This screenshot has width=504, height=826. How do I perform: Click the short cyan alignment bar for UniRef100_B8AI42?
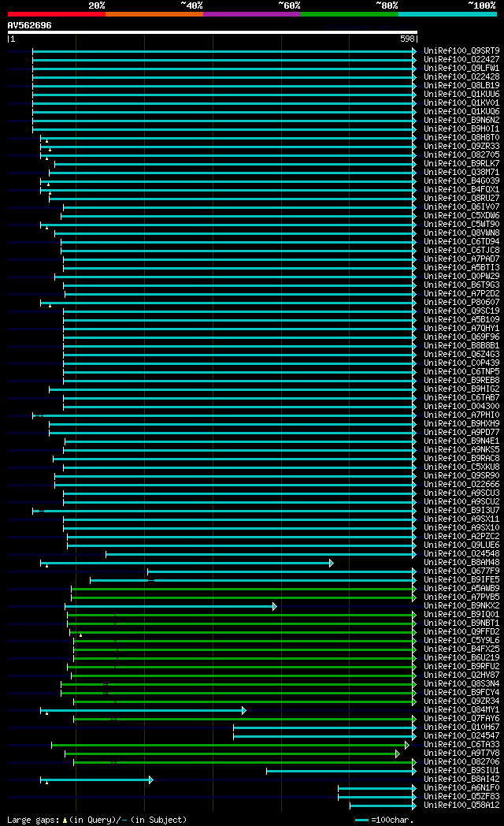[97, 779]
